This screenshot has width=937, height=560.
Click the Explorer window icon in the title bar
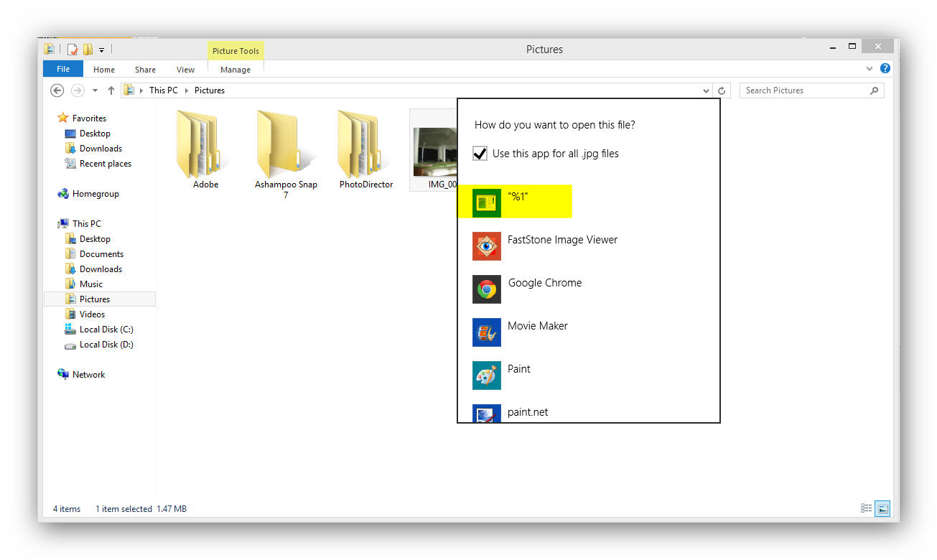click(50, 49)
